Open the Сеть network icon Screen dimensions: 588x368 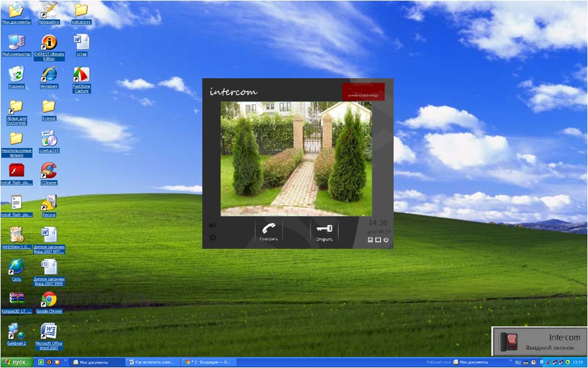tap(16, 270)
